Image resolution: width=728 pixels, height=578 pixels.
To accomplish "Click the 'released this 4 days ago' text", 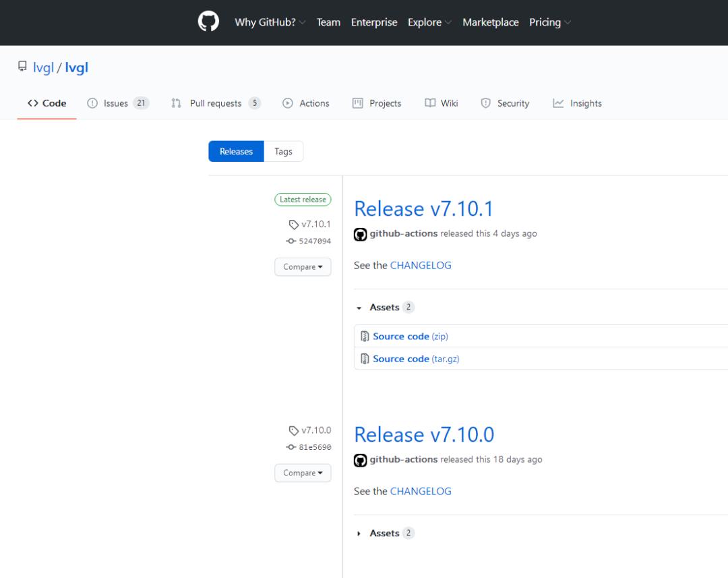I will 489,233.
